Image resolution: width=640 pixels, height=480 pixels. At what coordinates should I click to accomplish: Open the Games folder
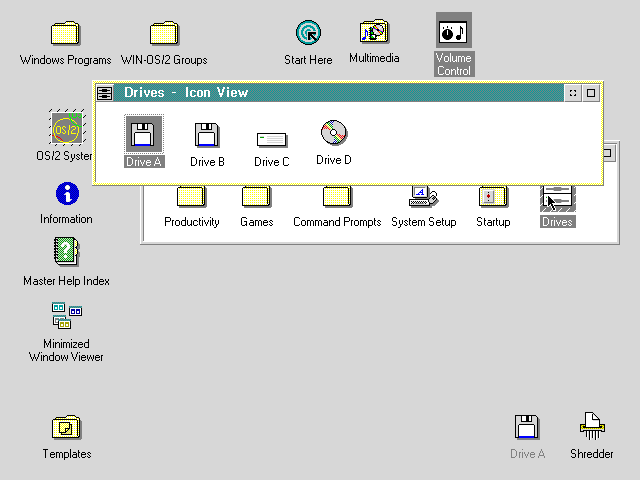pos(256,196)
